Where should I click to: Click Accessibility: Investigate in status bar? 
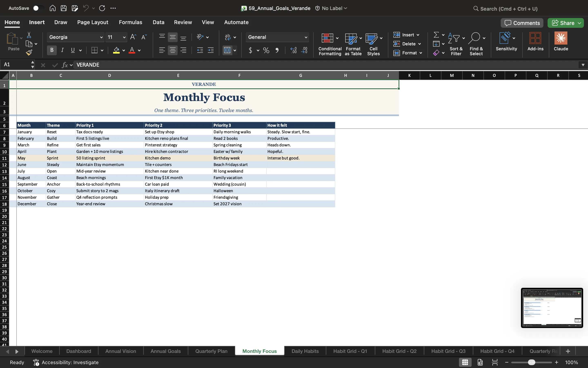pos(66,362)
